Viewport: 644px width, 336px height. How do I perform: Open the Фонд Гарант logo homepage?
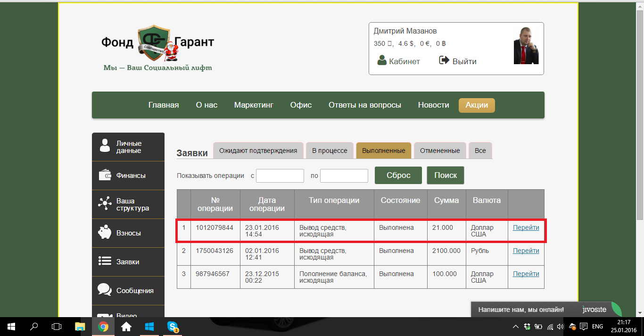pyautogui.click(x=157, y=48)
